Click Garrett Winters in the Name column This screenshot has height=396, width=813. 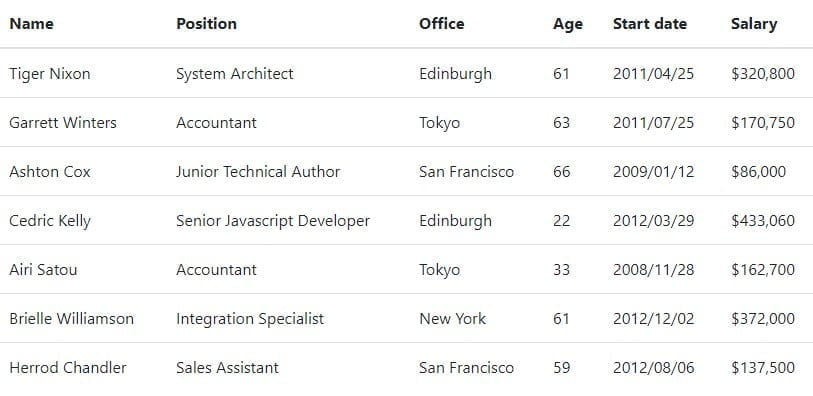point(63,123)
